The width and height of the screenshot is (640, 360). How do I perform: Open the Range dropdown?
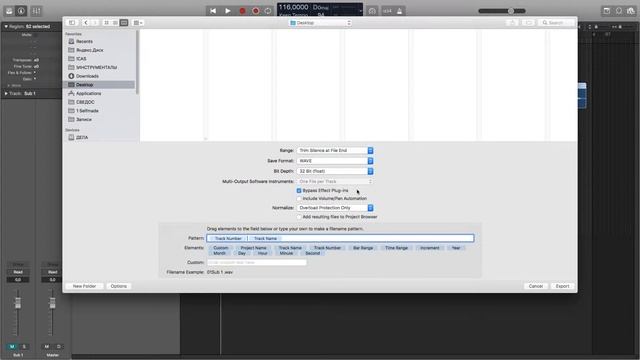pos(335,151)
